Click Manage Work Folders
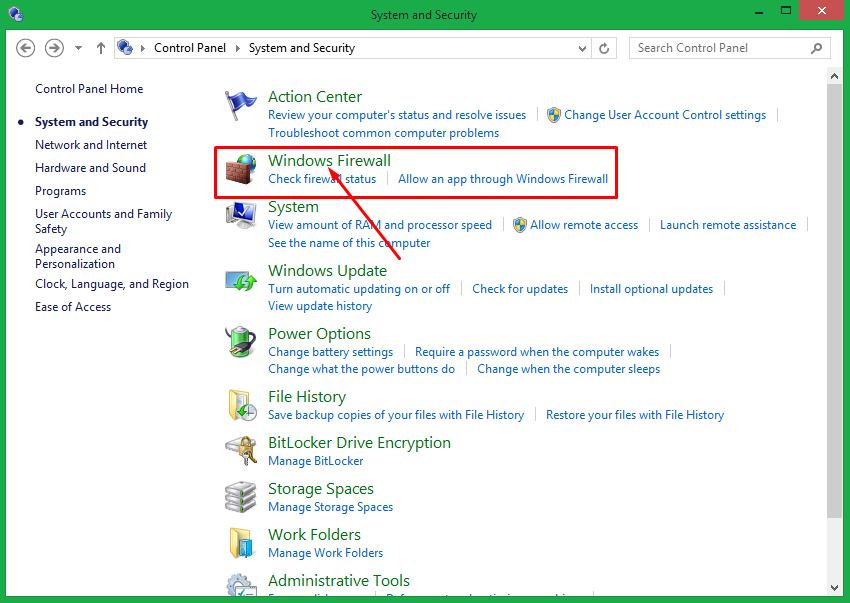The width and height of the screenshot is (850, 603). coord(325,553)
